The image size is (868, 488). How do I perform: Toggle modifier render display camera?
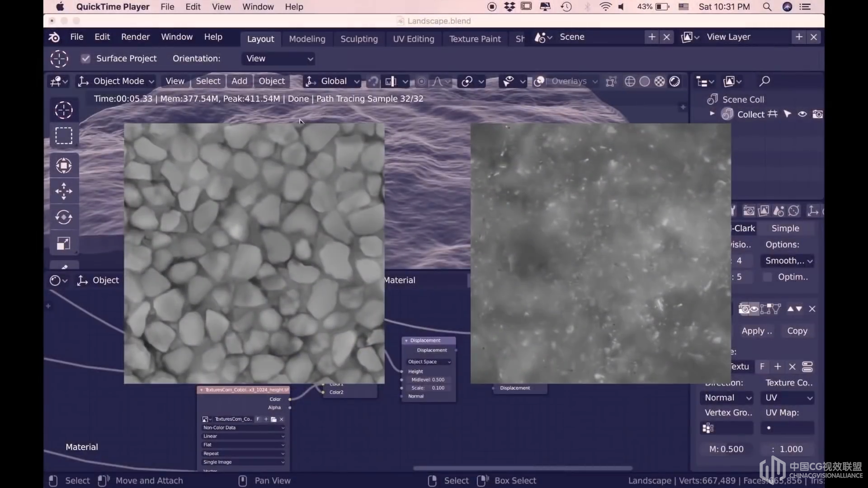[744, 309]
